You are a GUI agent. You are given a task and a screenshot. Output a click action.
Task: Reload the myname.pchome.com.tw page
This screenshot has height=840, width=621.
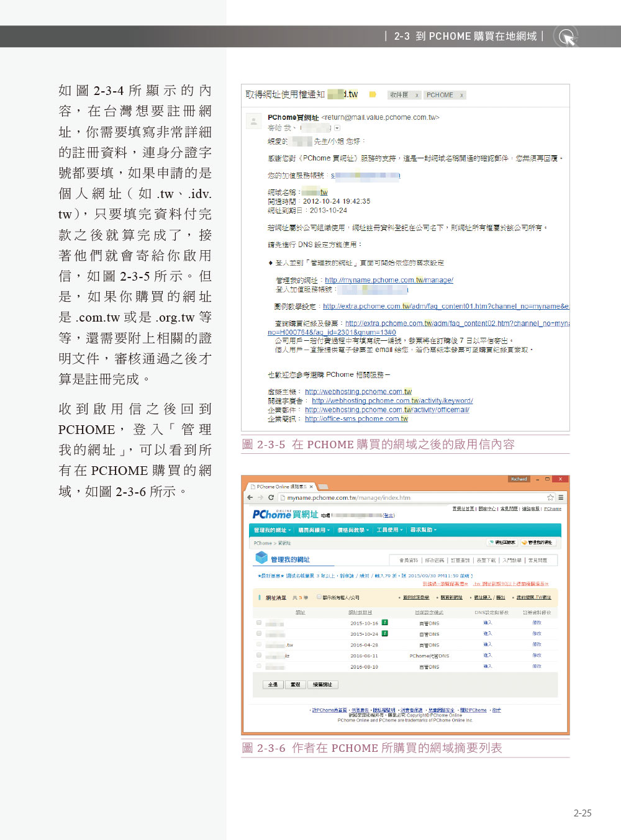click(271, 497)
